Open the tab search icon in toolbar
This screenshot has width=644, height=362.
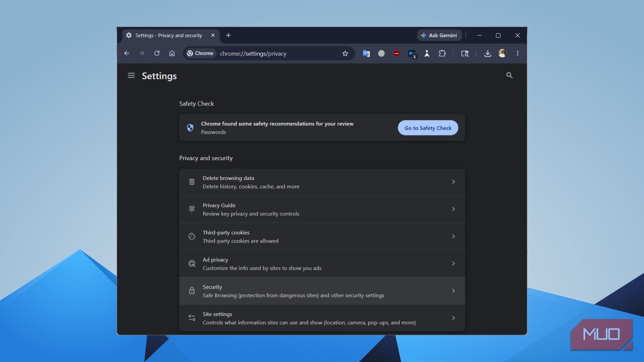(465, 53)
